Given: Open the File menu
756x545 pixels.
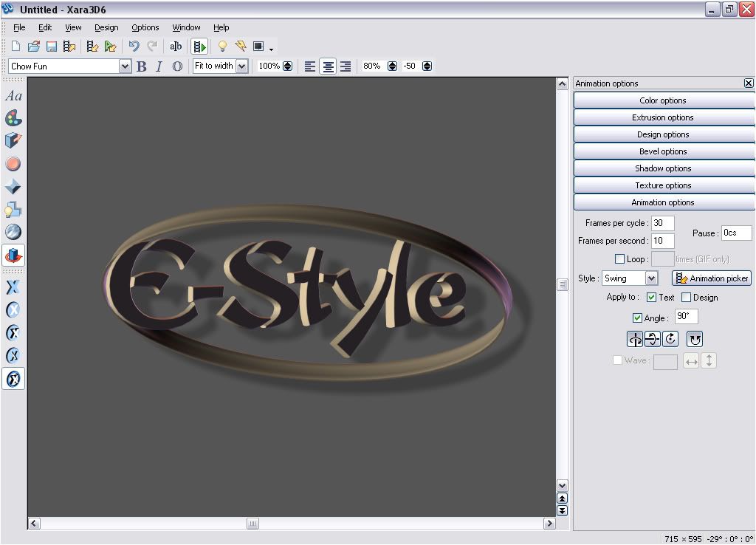Looking at the screenshot, I should (19, 27).
